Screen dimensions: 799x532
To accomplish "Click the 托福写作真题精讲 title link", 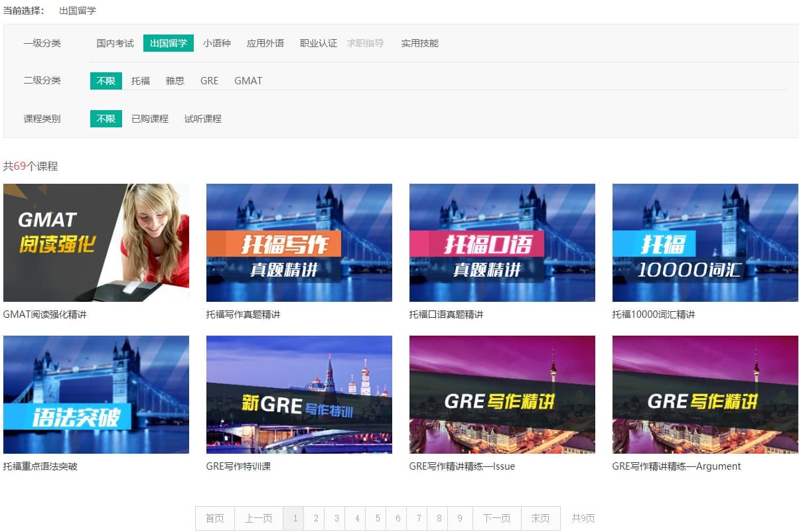I will coord(244,314).
